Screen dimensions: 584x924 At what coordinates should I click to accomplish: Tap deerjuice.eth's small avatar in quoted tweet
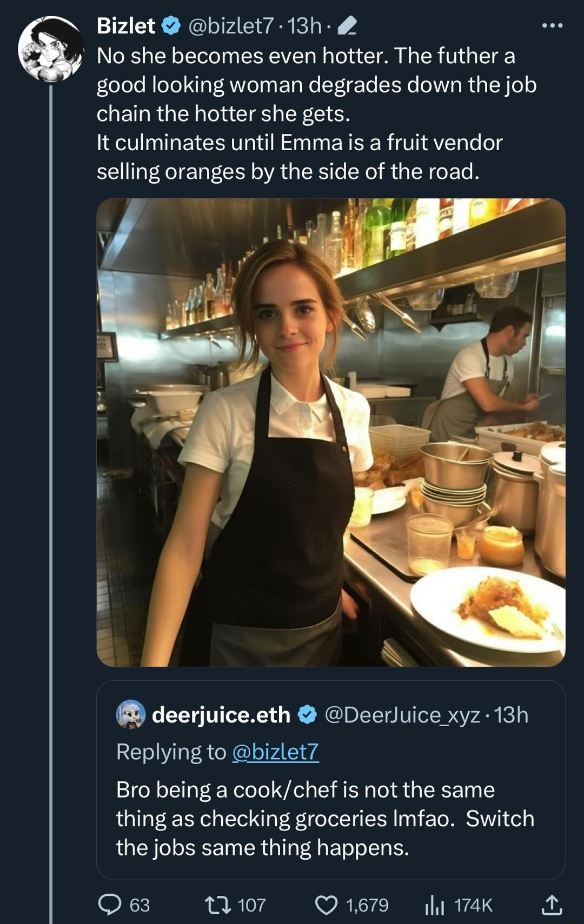(131, 715)
